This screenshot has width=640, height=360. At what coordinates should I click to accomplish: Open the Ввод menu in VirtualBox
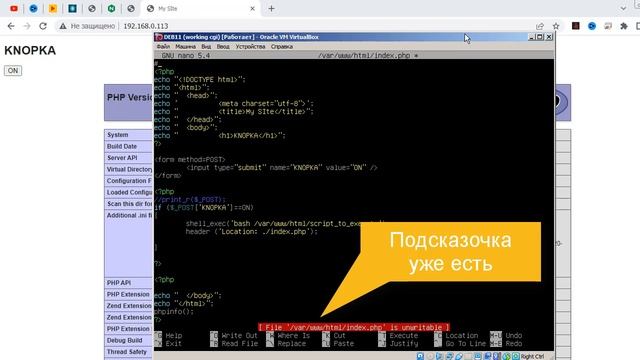223,47
